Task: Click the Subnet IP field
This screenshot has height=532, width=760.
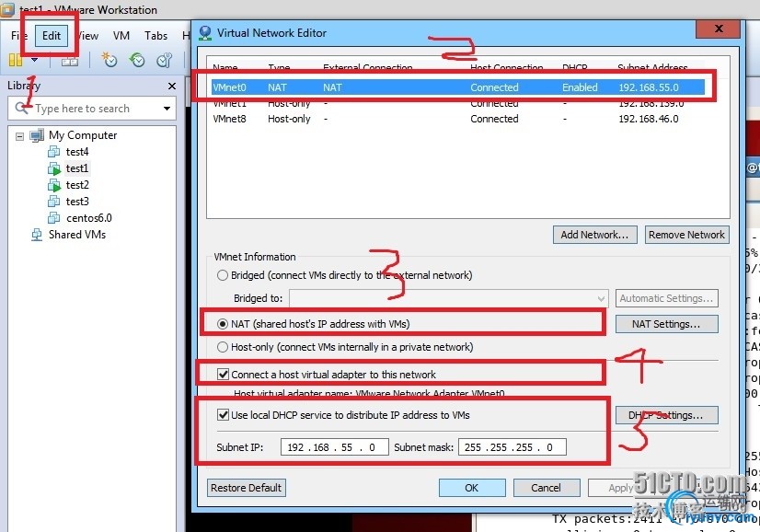Action: click(334, 447)
